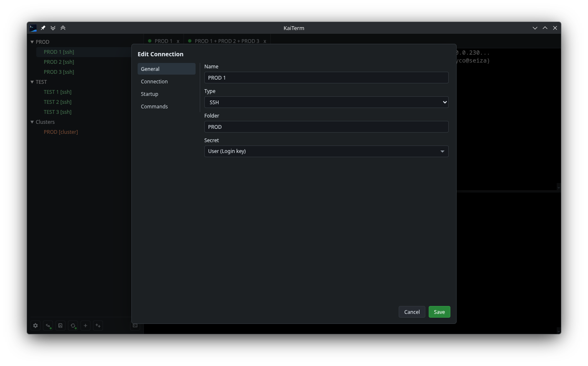This screenshot has height=366, width=588.
Task: Open the script book play icon
Action: pos(60,326)
